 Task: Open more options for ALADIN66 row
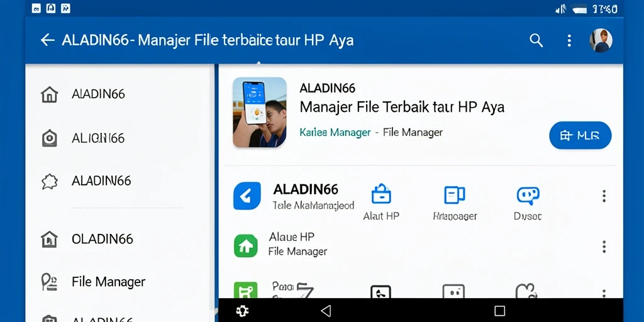(604, 196)
